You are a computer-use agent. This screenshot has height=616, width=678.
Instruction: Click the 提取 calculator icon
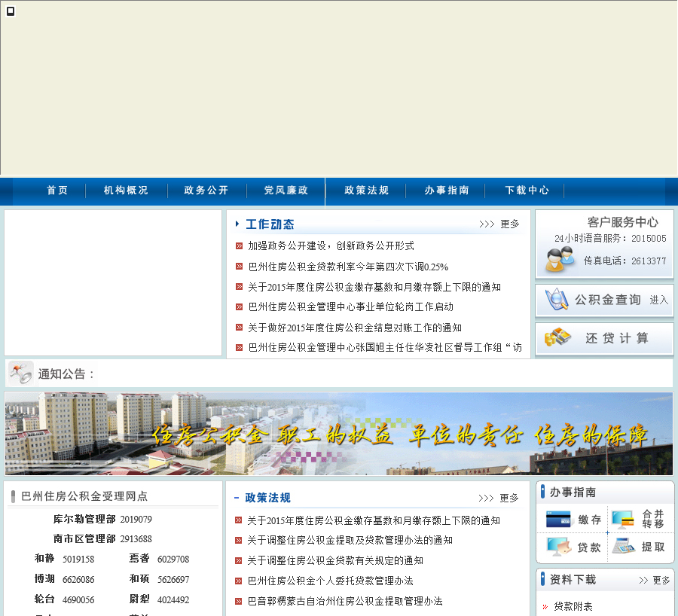coord(624,547)
